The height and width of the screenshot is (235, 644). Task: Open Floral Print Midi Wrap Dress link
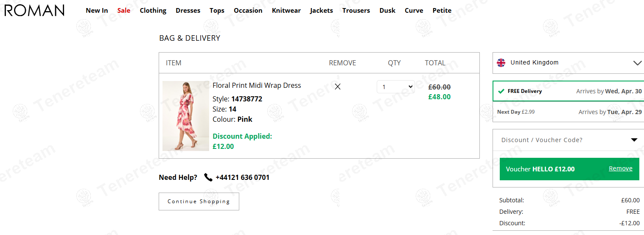tap(257, 85)
